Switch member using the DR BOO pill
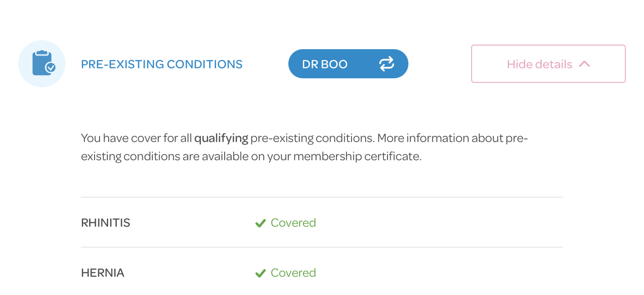 (348, 64)
